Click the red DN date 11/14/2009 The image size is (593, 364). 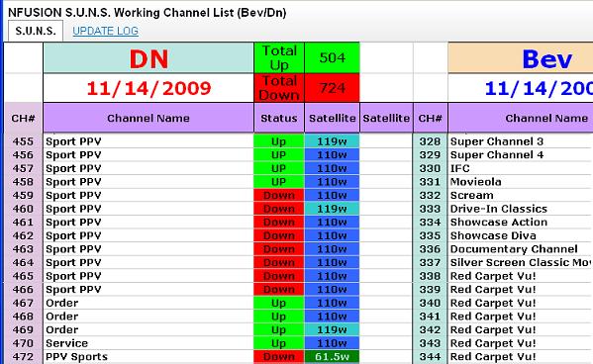pos(148,88)
